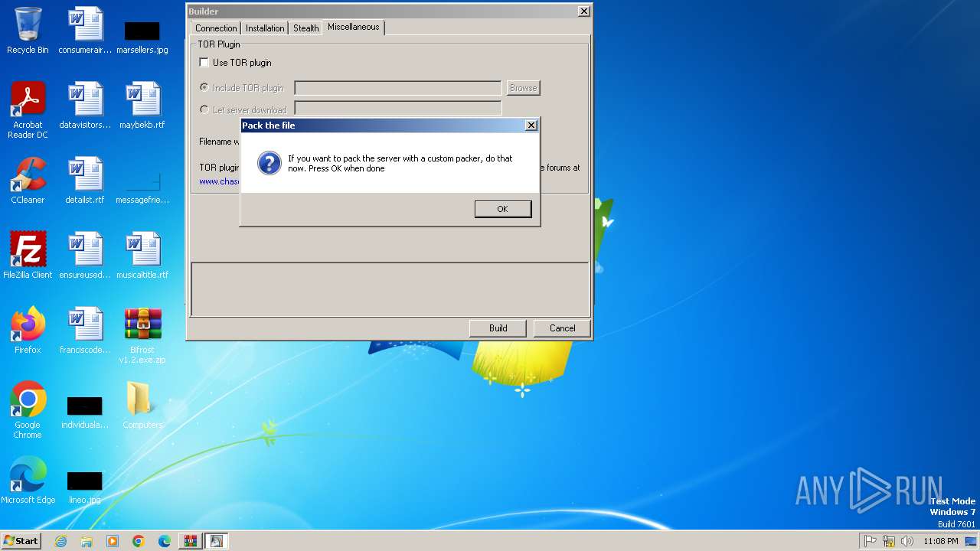Switch to the Installation tab
The width and height of the screenshot is (980, 551).
tap(265, 28)
